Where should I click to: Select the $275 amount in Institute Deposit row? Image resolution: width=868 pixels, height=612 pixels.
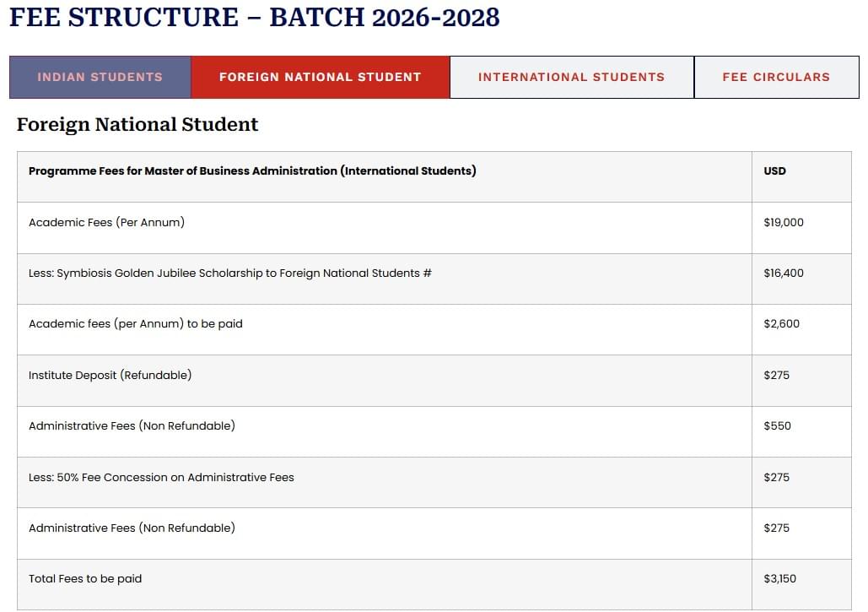click(x=776, y=375)
